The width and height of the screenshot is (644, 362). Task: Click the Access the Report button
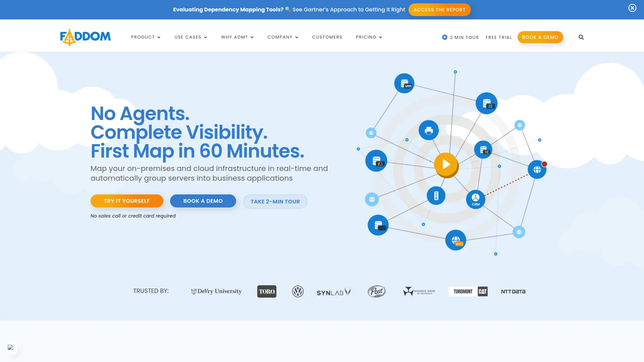[x=439, y=10]
